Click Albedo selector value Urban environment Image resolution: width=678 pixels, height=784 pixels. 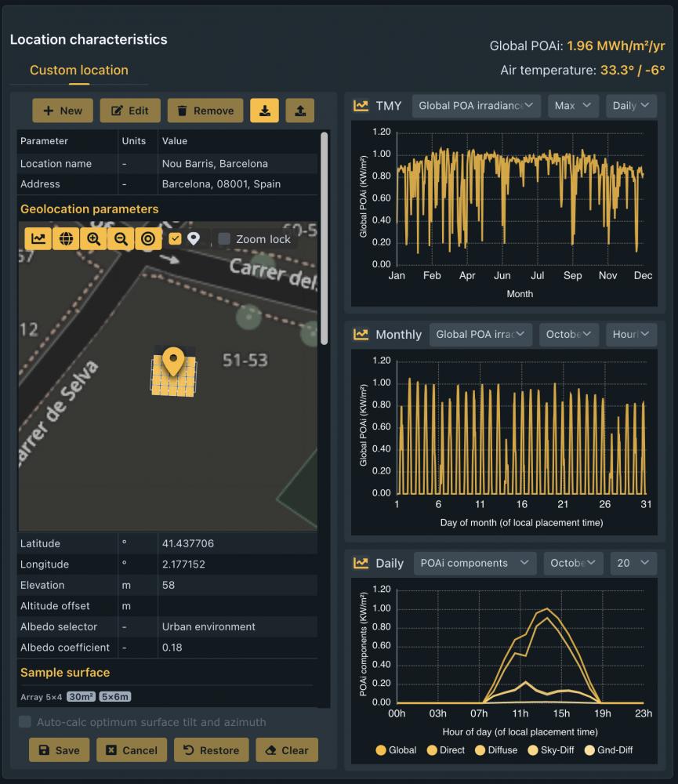click(208, 626)
